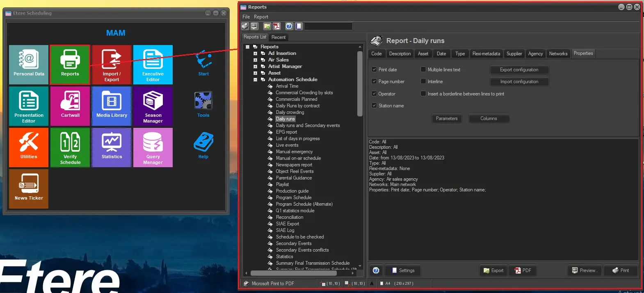Click the Verify Schedule tile

(70, 147)
